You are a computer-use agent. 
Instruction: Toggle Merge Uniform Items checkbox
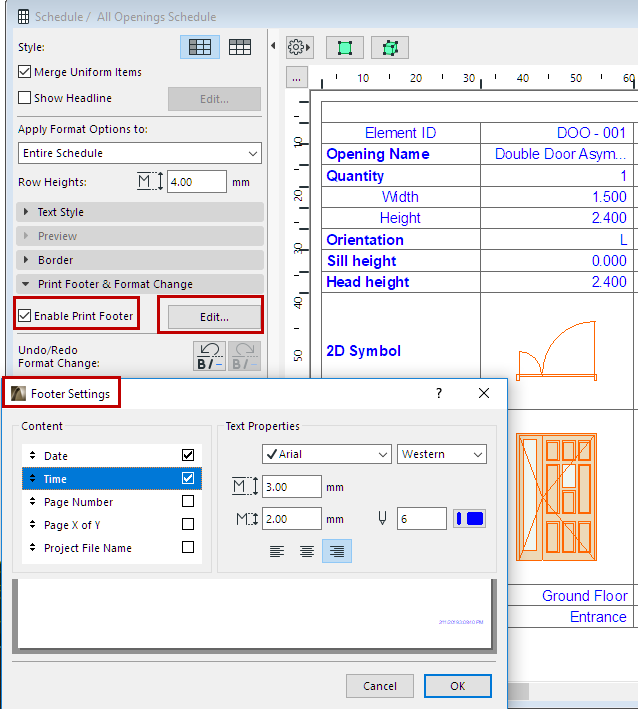(x=24, y=72)
